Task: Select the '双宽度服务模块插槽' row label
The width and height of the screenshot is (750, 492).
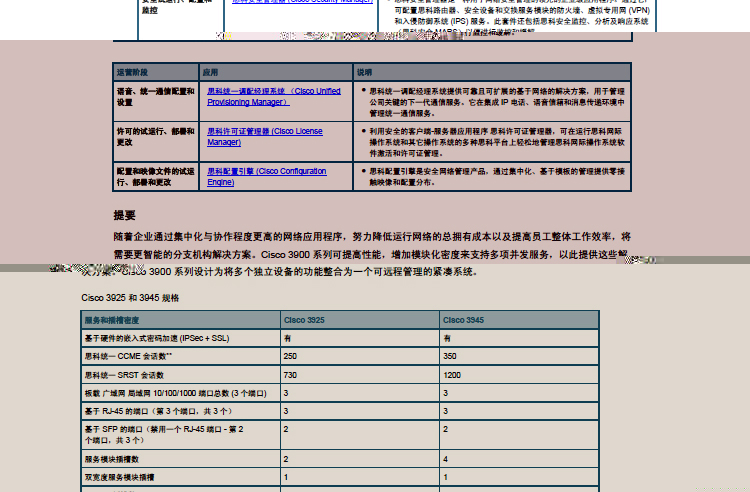Action: (120, 477)
